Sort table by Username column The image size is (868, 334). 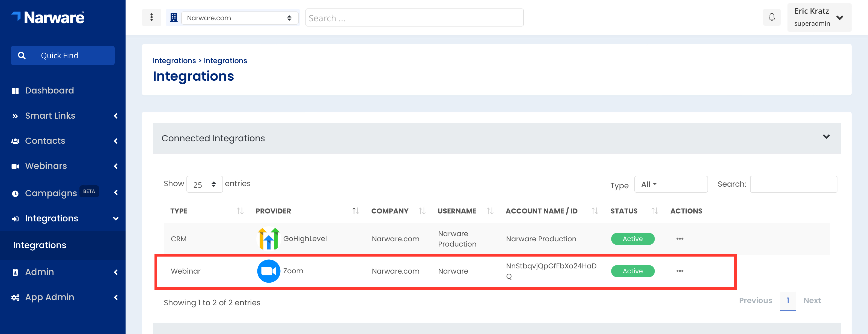point(490,211)
